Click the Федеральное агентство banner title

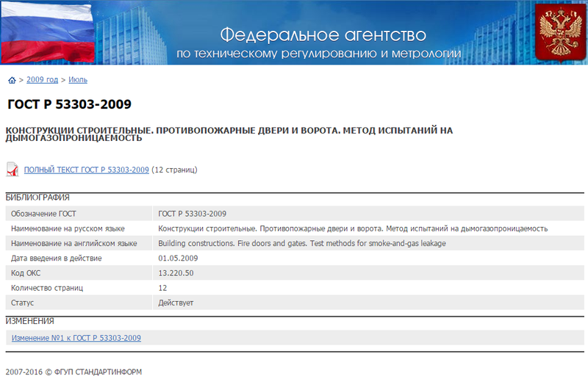pyautogui.click(x=323, y=35)
